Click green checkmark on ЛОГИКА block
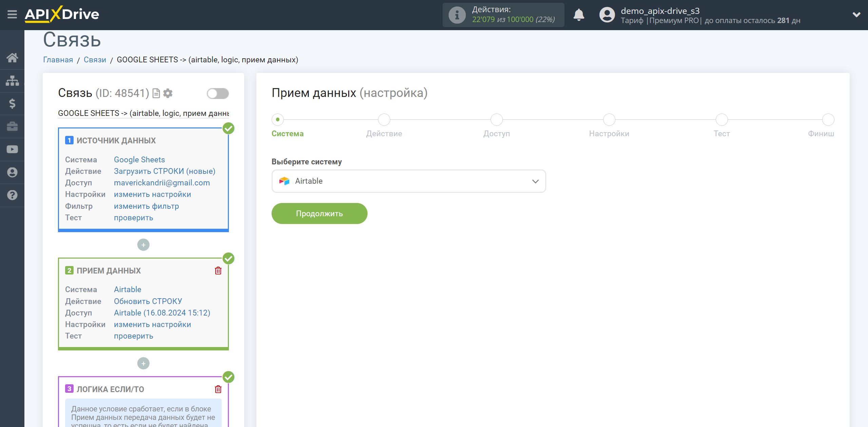The height and width of the screenshot is (427, 868). (229, 377)
